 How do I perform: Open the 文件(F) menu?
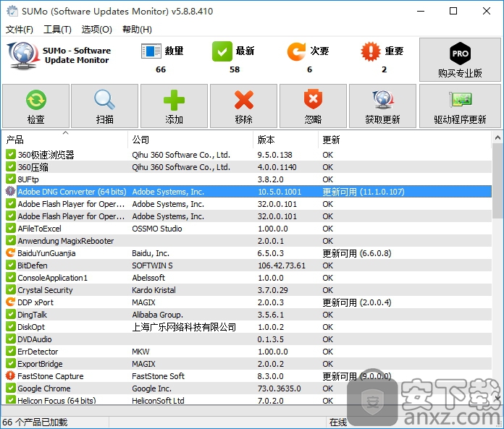(20, 30)
